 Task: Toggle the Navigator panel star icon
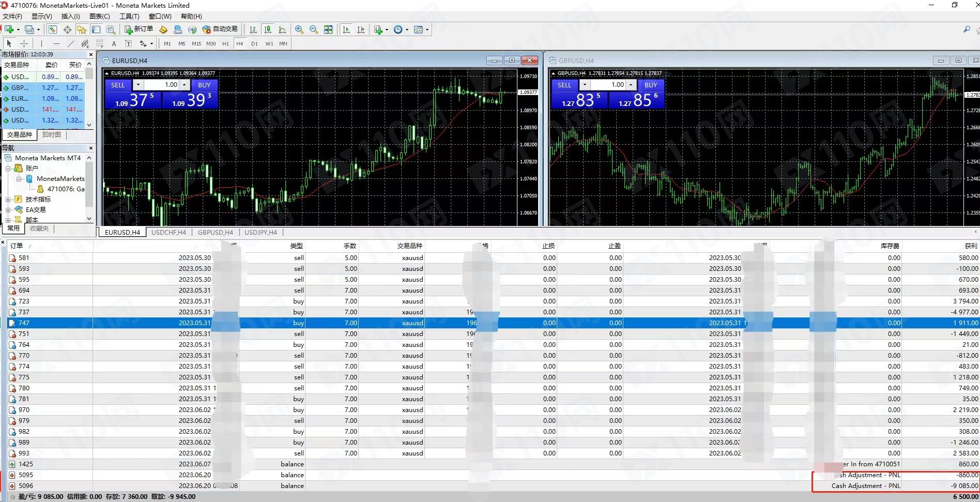[x=82, y=29]
